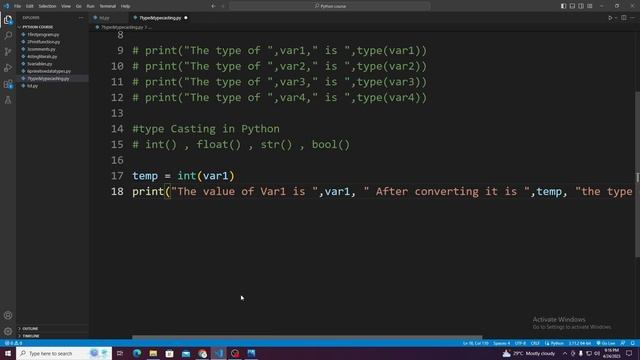
Task: Open the Customize Layout icon
Action: 590,6
